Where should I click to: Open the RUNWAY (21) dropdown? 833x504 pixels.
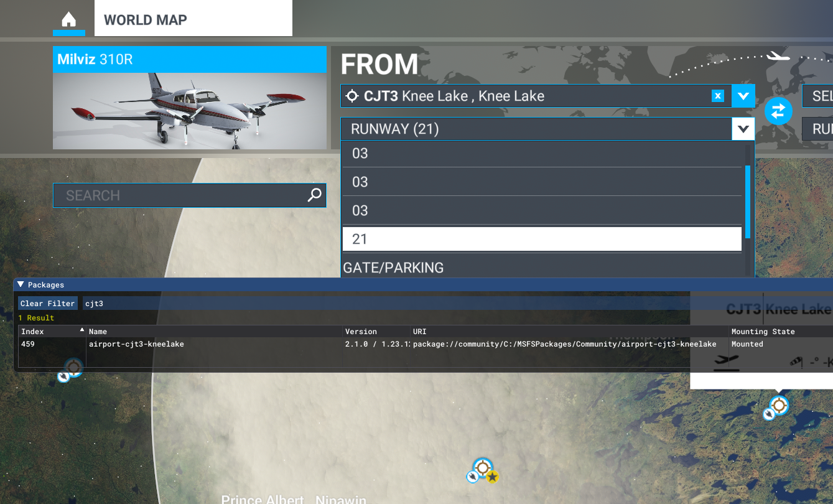[537, 129]
